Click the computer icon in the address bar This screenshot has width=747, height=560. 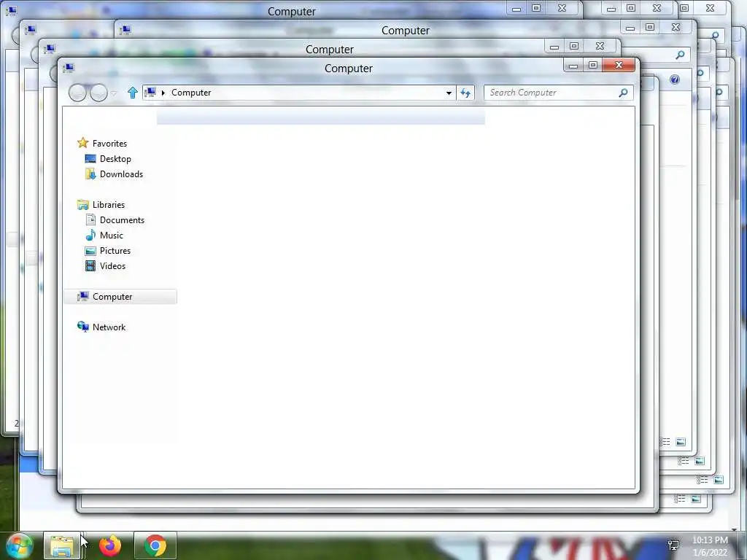click(x=150, y=93)
